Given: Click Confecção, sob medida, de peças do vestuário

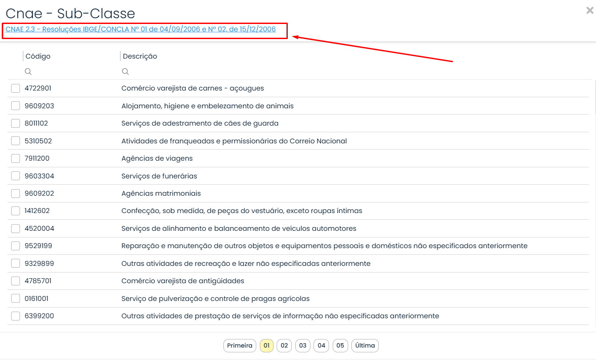Looking at the screenshot, I should pos(242,211).
